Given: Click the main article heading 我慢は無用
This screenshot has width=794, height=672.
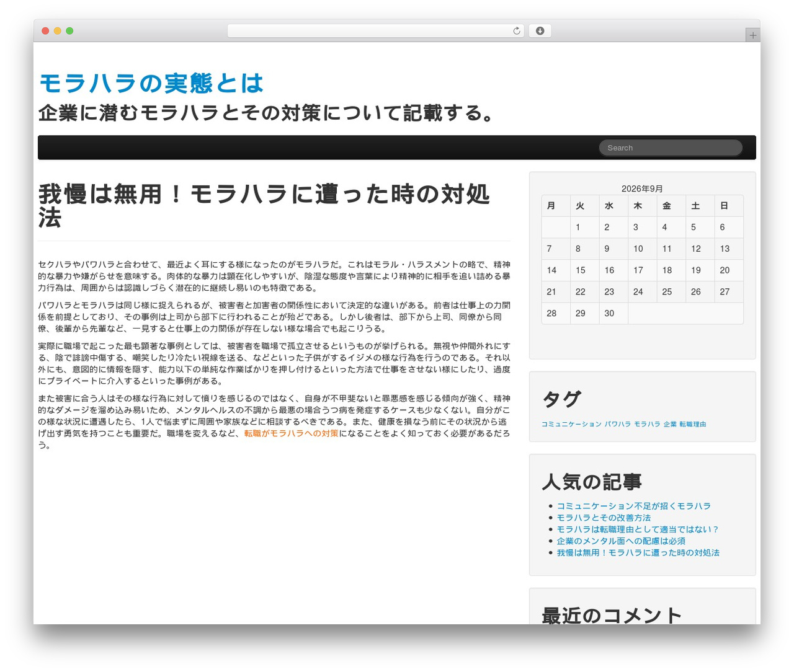Looking at the screenshot, I should click(x=264, y=206).
